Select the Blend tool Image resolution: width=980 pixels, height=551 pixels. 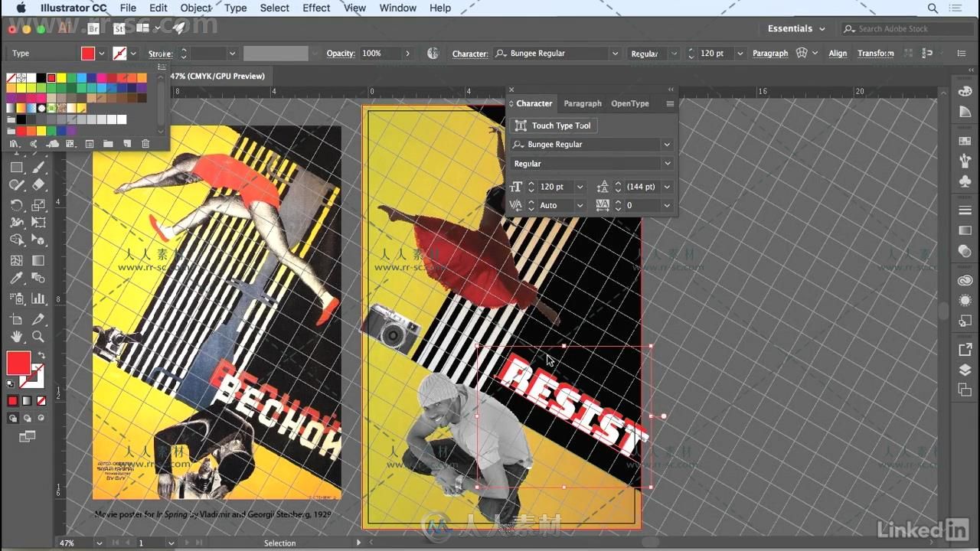(38, 279)
